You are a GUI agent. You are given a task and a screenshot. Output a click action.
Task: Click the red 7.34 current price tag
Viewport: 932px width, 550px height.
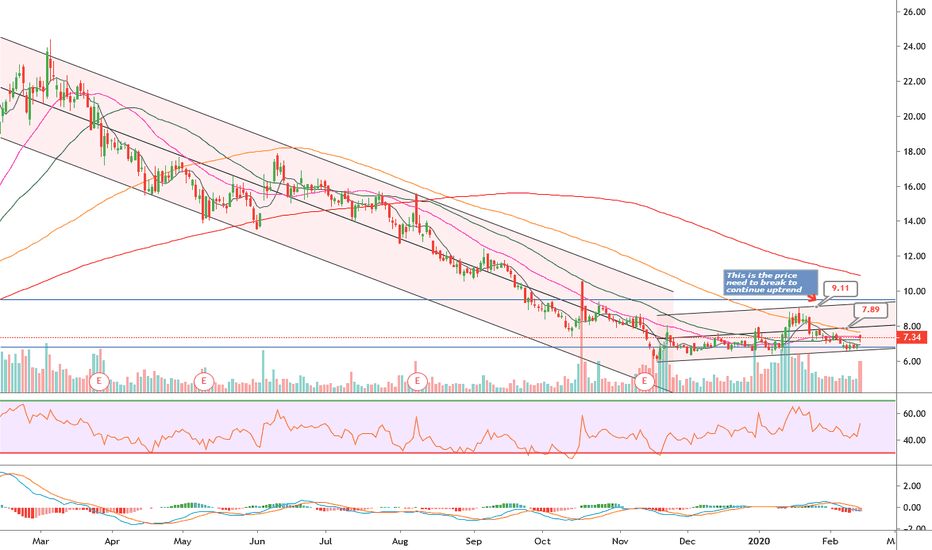point(911,337)
